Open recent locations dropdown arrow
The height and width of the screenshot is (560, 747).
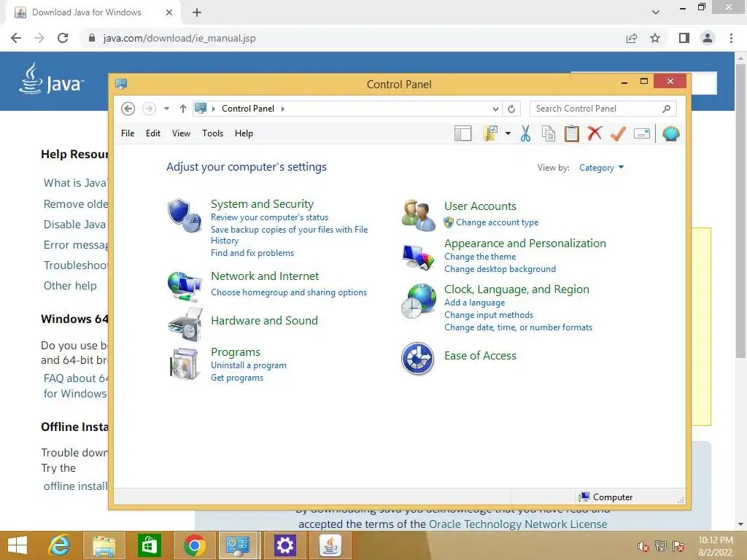(x=166, y=109)
